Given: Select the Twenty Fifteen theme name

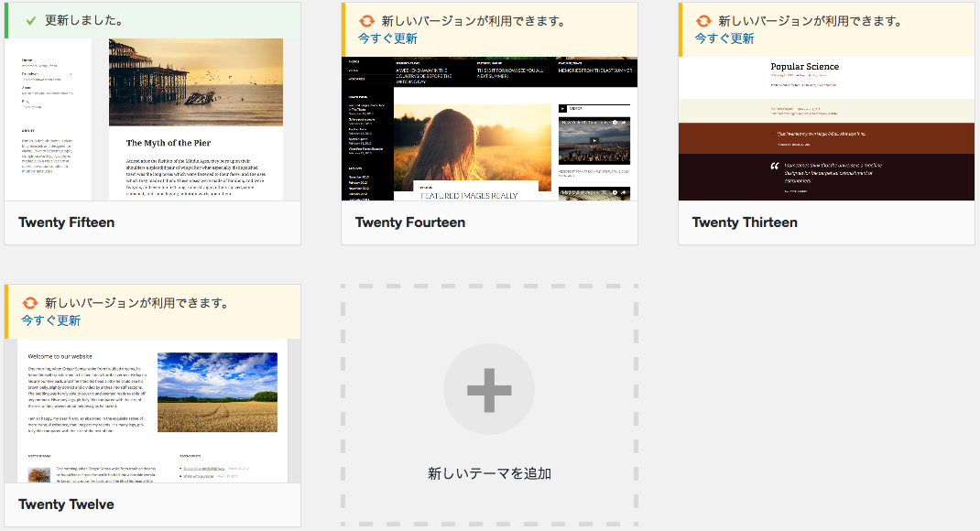Looking at the screenshot, I should click(66, 222).
